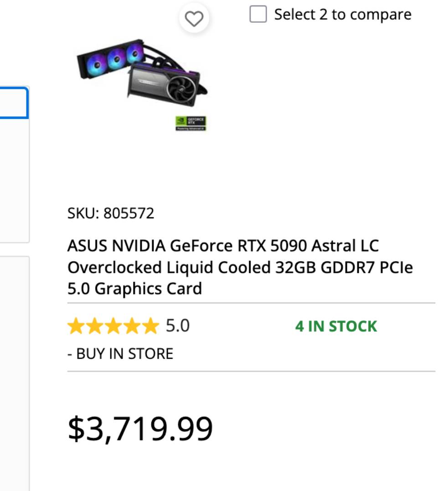
Task: Click the blue-outlined field at left edge
Action: click(x=14, y=103)
